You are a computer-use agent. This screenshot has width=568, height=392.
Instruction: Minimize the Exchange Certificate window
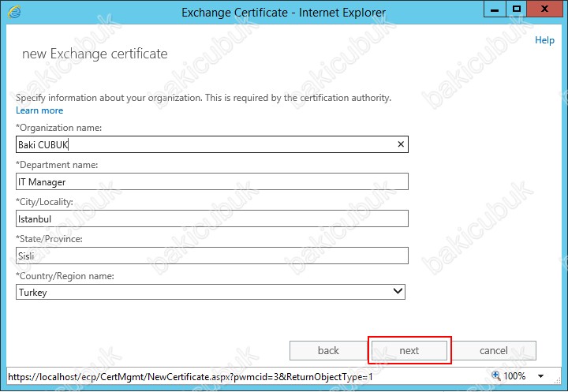pos(495,9)
